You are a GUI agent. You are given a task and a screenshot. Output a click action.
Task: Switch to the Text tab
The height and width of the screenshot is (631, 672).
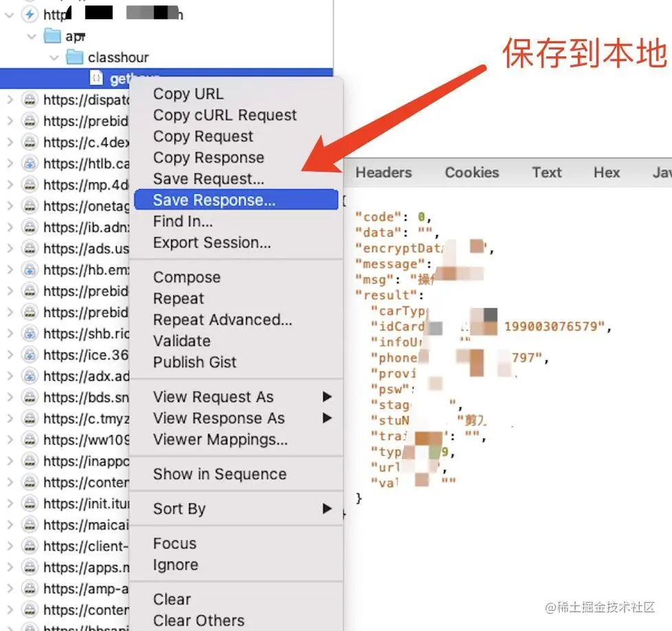coord(546,173)
